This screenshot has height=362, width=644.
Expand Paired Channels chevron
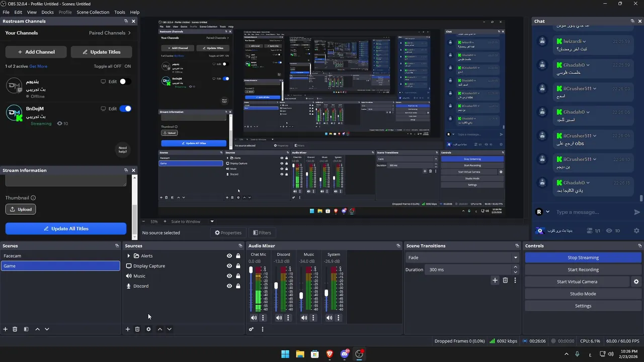pyautogui.click(x=129, y=33)
